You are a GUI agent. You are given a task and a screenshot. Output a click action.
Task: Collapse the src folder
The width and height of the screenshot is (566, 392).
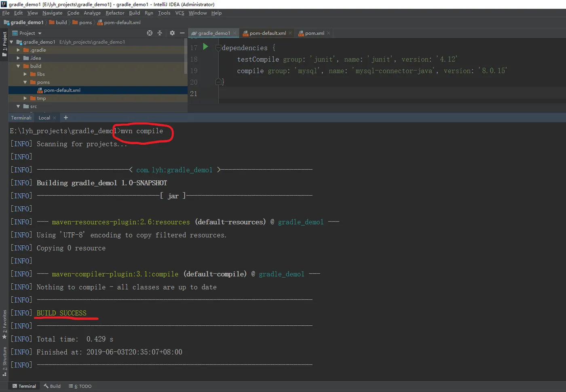point(18,106)
